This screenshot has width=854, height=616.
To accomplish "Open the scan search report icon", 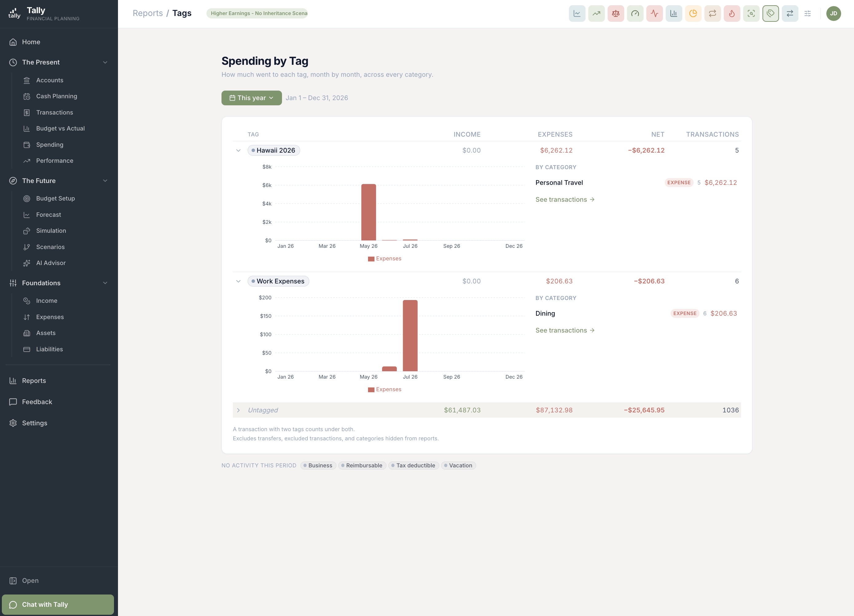I will pos(751,14).
